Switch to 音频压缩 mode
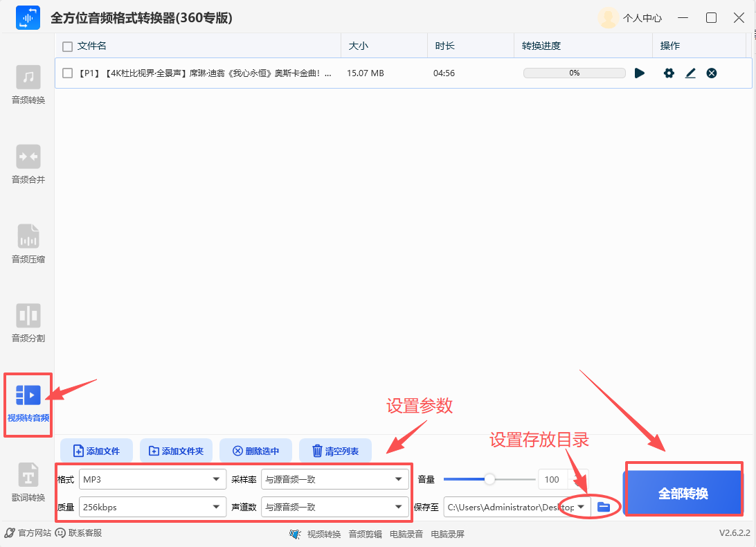 click(28, 242)
